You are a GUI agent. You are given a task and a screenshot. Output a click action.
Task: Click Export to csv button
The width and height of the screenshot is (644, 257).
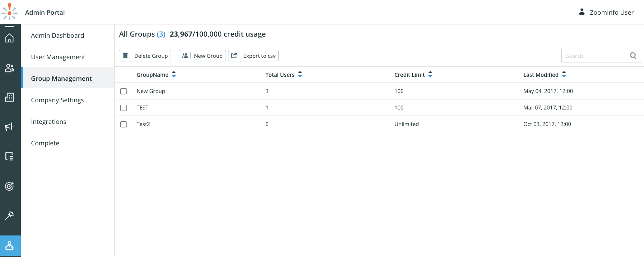254,56
